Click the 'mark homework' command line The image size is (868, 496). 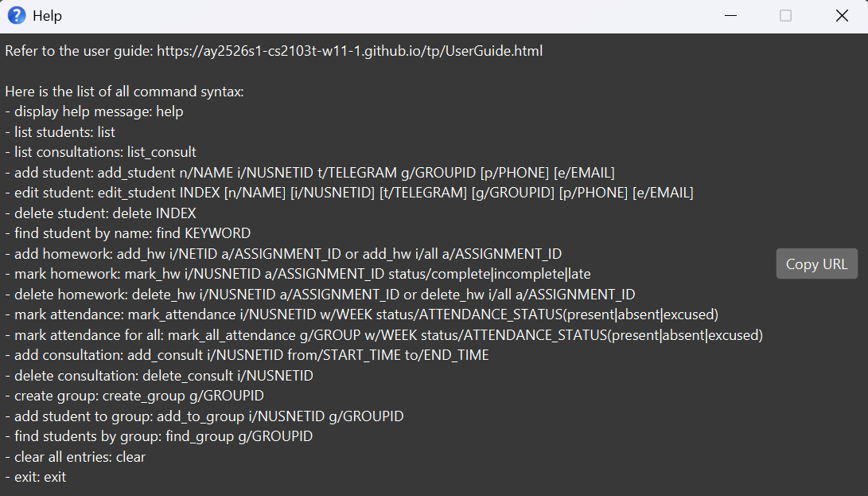click(x=298, y=274)
